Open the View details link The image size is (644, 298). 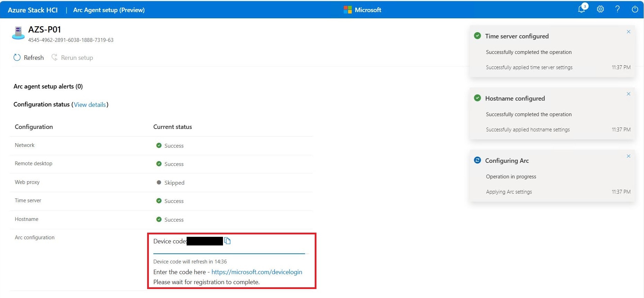click(90, 104)
